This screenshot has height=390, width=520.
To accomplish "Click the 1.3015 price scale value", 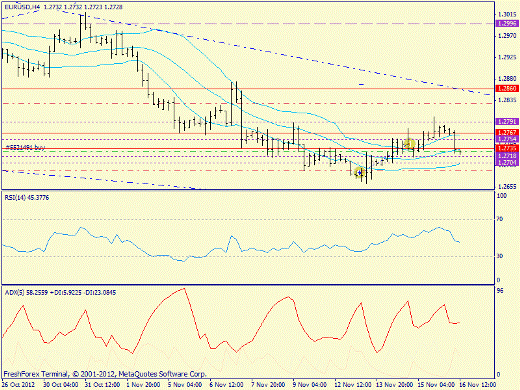I will click(507, 14).
